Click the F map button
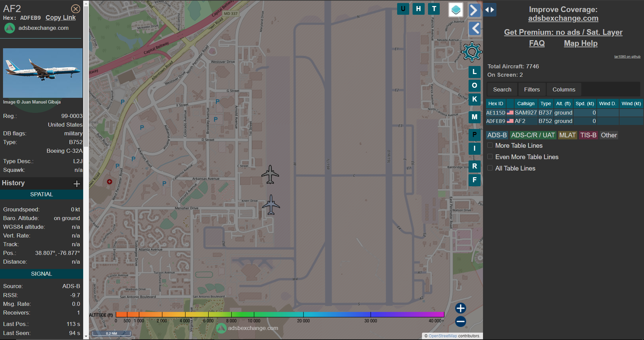 (x=475, y=180)
